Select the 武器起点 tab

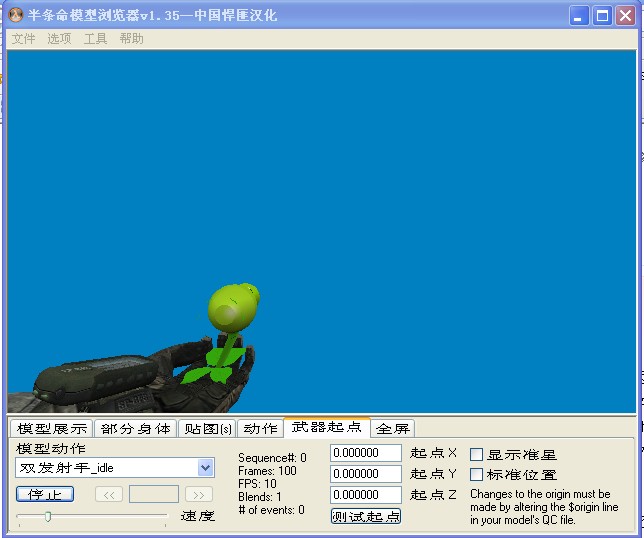327,427
